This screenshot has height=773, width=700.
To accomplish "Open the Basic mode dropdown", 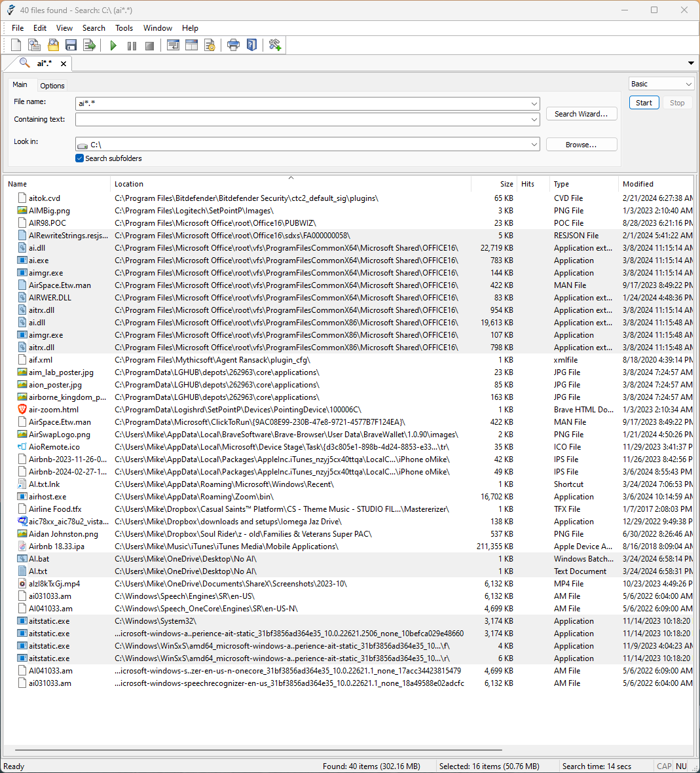I will [x=688, y=84].
